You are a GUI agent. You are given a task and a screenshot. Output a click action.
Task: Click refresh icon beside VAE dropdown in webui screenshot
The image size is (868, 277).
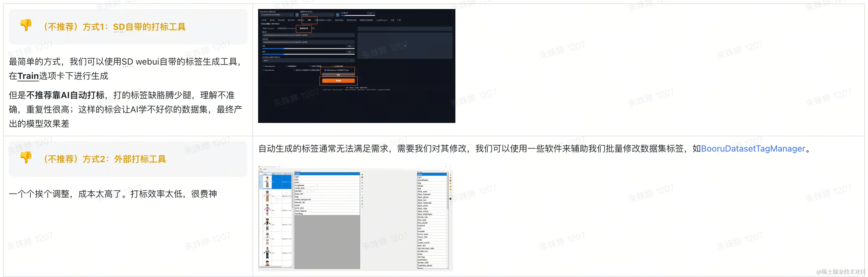338,15
